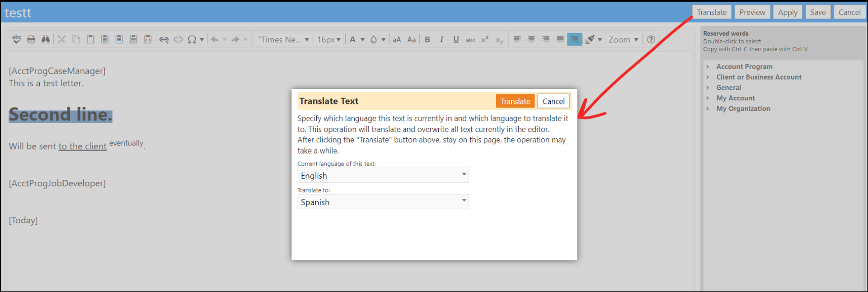Cancel the Translate Text dialog
The image size is (868, 292).
554,101
